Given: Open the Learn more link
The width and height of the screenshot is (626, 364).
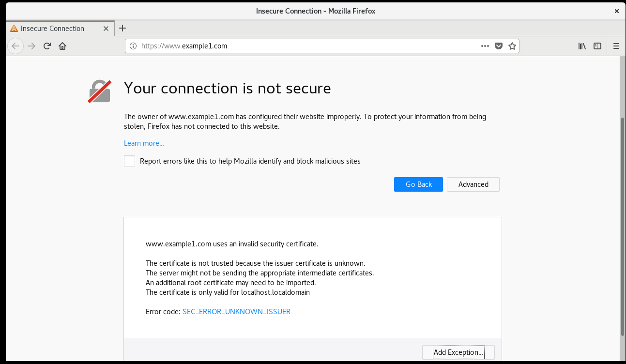Looking at the screenshot, I should click(x=144, y=143).
